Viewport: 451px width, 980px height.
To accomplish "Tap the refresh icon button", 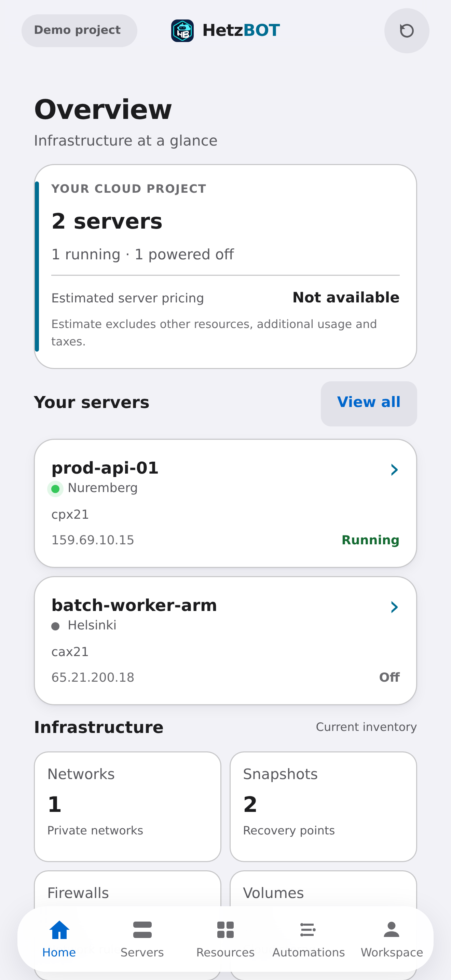I will click(407, 31).
